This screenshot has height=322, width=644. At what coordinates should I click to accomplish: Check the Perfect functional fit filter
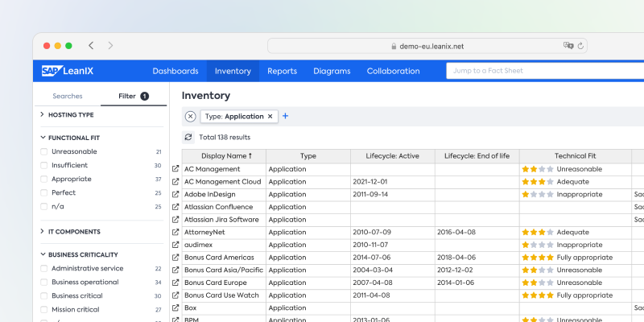44,192
